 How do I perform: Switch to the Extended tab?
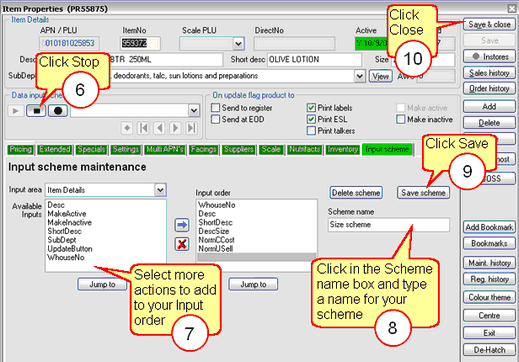[x=55, y=149]
